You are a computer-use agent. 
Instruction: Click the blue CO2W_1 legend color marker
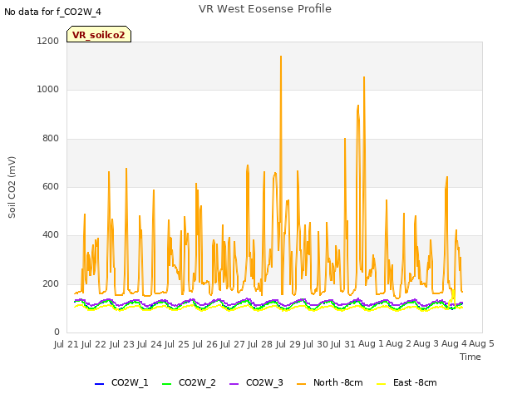click(99, 384)
